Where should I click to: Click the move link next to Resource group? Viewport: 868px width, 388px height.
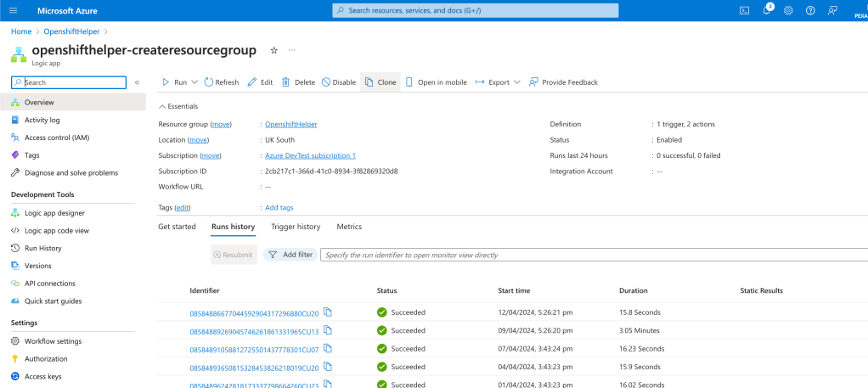pyautogui.click(x=222, y=125)
